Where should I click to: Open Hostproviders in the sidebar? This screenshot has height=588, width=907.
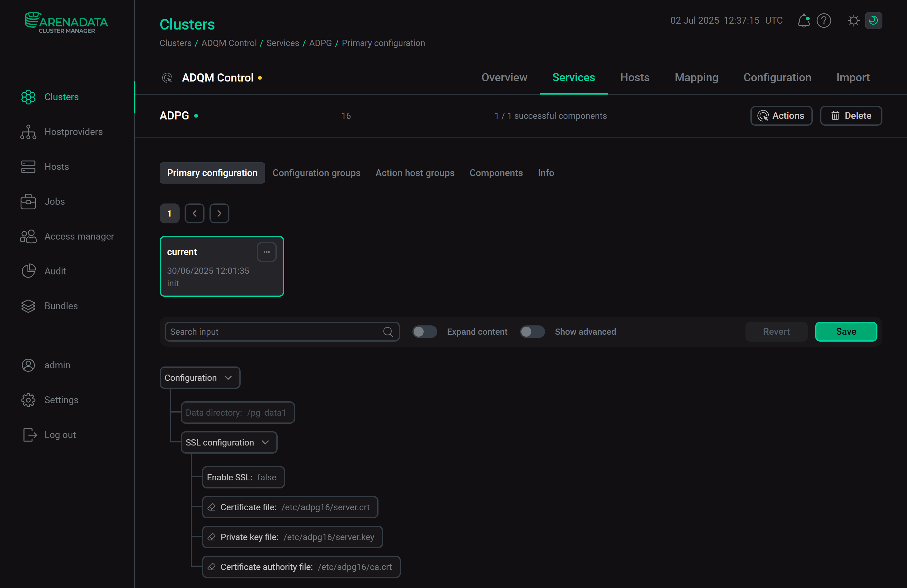73,132
